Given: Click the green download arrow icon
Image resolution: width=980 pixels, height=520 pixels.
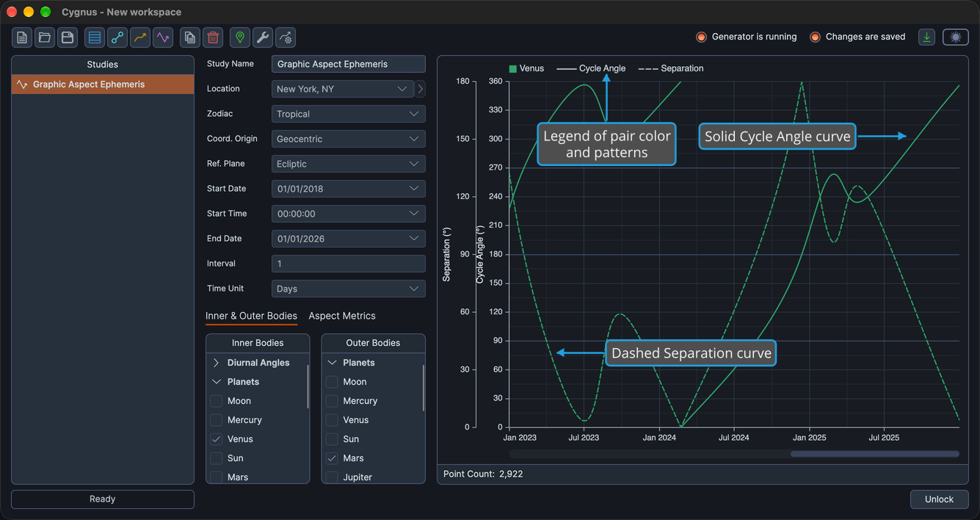Looking at the screenshot, I should pyautogui.click(x=927, y=37).
